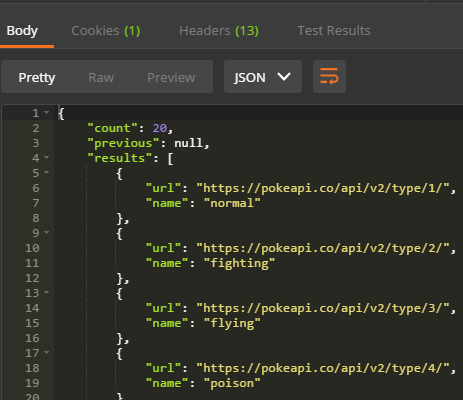This screenshot has width=463, height=400.
Task: Collapse the object at line 17
Action: [x=47, y=352]
